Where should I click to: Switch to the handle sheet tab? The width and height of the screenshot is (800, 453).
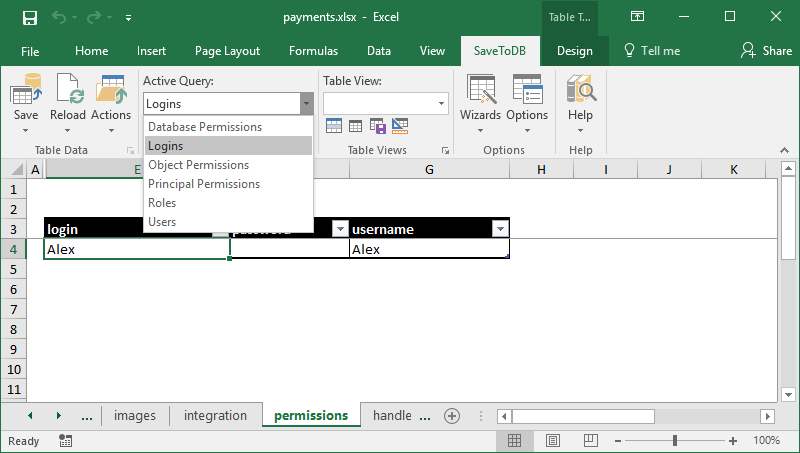coord(392,416)
